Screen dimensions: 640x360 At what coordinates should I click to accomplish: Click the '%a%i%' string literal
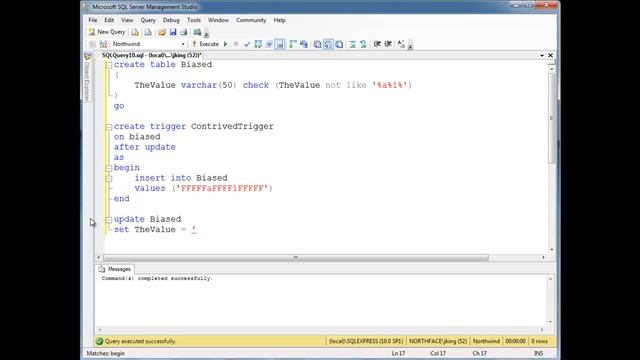pyautogui.click(x=389, y=85)
